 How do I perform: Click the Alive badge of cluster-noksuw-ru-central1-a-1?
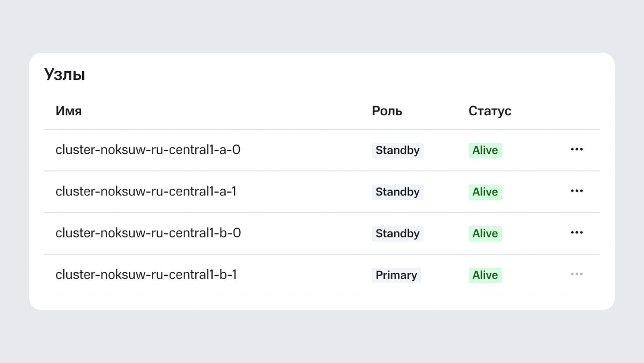click(x=485, y=192)
